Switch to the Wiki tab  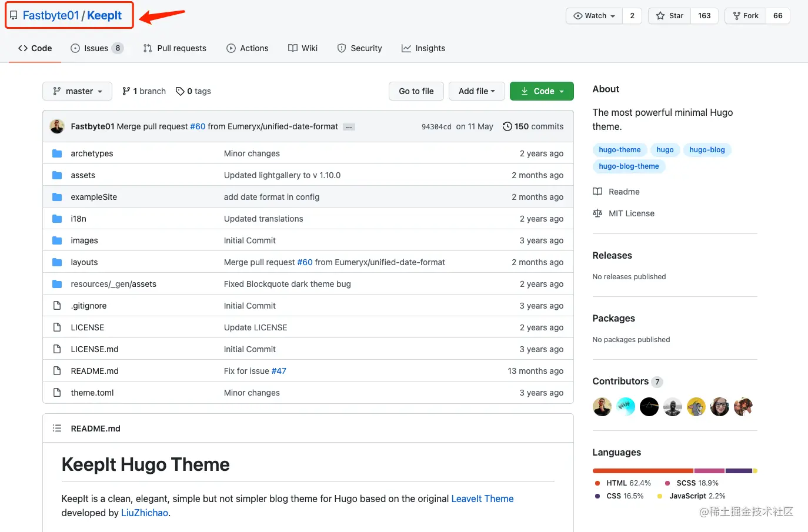pos(303,48)
